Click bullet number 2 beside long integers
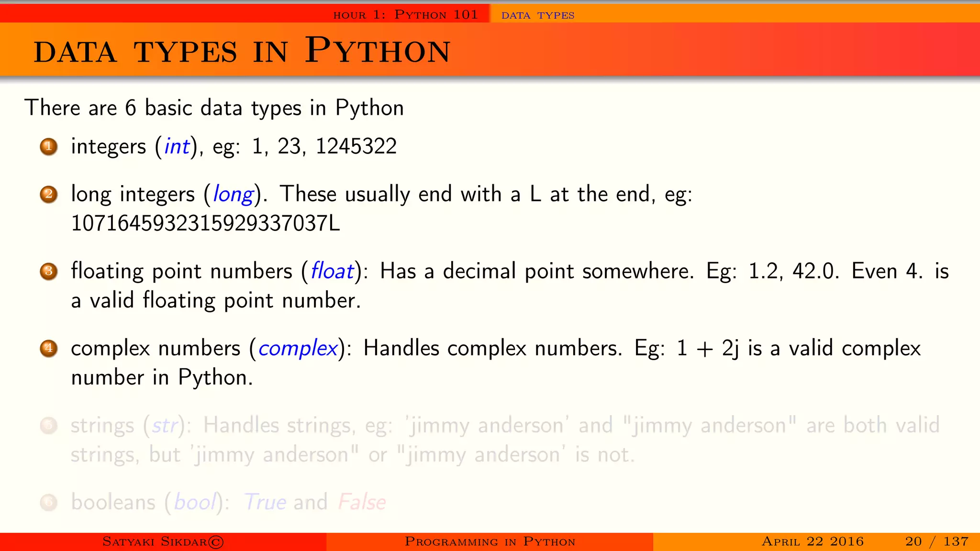The image size is (980, 551). [49, 194]
